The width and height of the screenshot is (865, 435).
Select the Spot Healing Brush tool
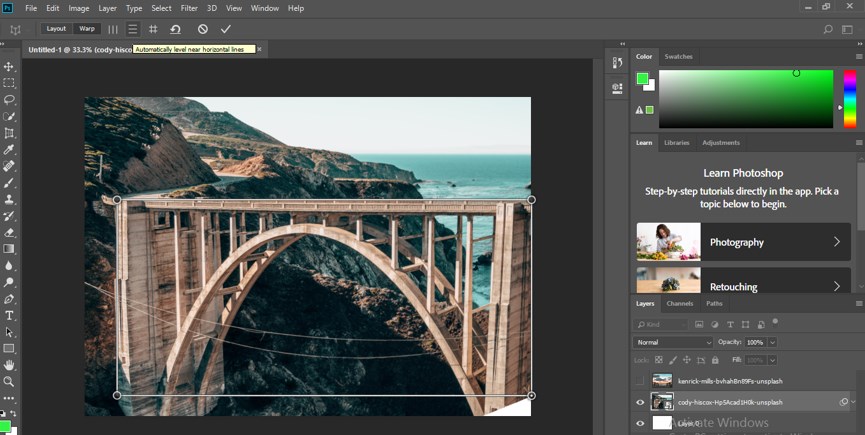coord(9,166)
